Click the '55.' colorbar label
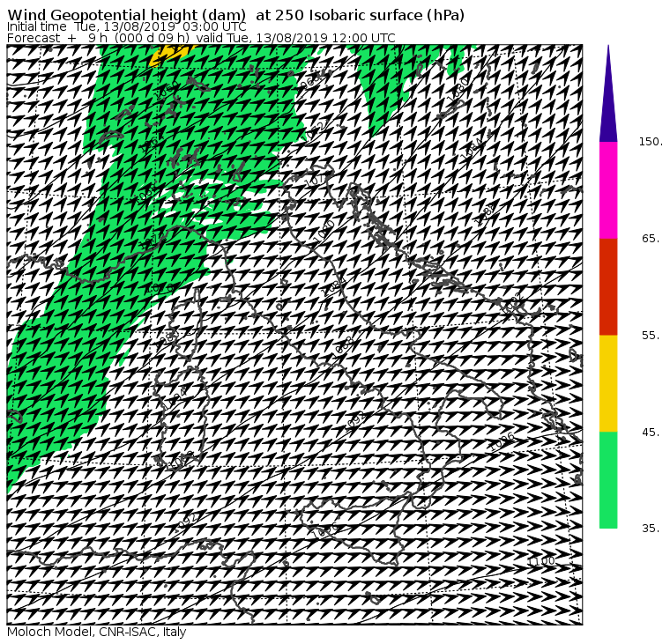This screenshot has height=644, width=670. coord(651,336)
